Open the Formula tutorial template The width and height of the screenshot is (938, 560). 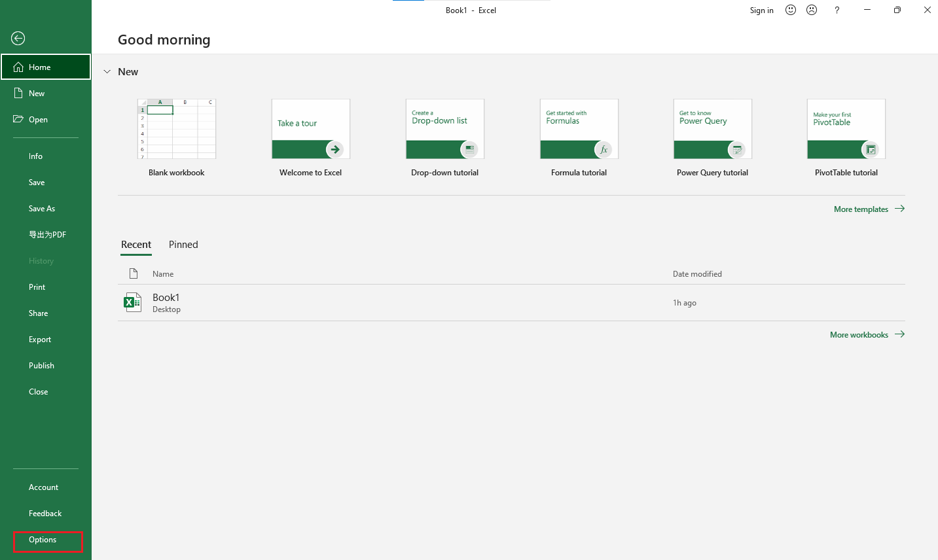pyautogui.click(x=579, y=129)
